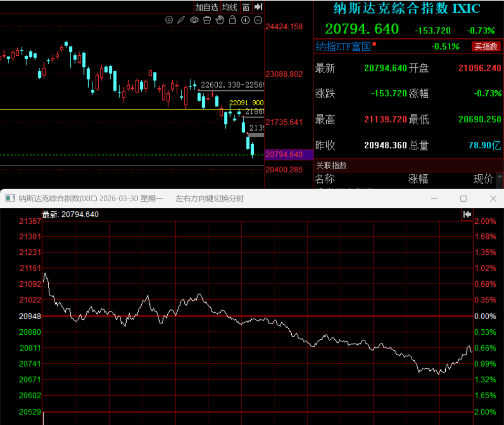
Task: Open the 窗 window option
Action: [x=246, y=7]
